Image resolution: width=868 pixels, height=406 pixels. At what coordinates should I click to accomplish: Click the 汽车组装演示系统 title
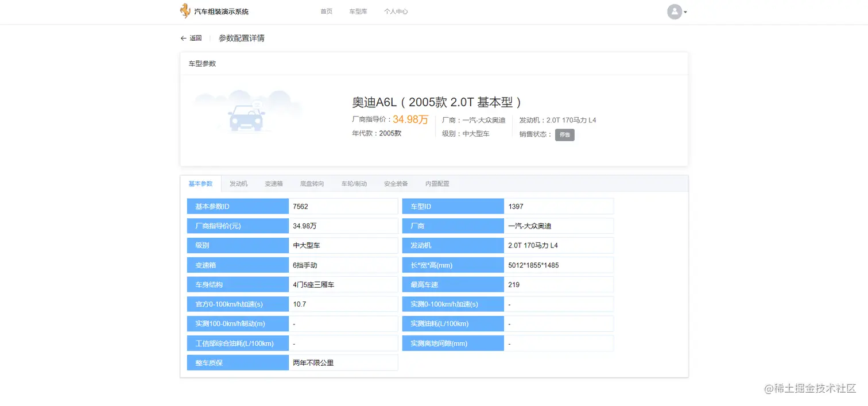pos(222,11)
